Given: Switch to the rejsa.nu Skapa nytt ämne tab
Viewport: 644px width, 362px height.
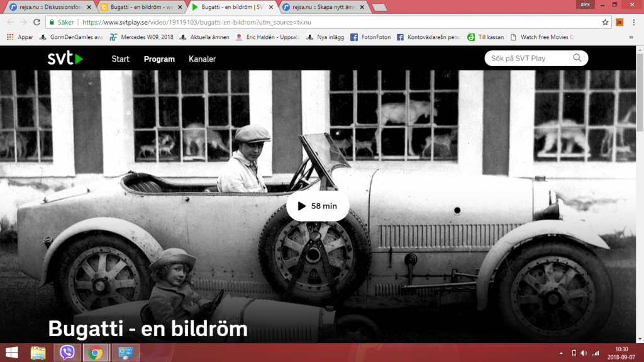Looking at the screenshot, I should tap(324, 7).
